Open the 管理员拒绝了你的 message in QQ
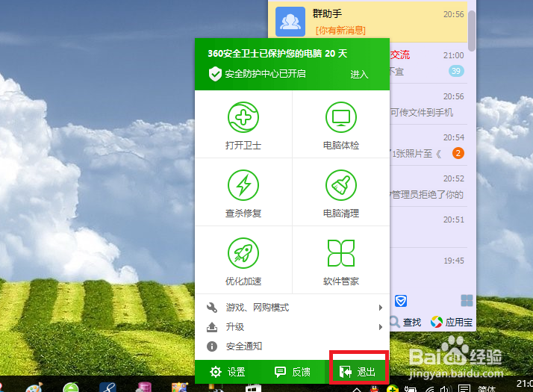 pos(428,187)
